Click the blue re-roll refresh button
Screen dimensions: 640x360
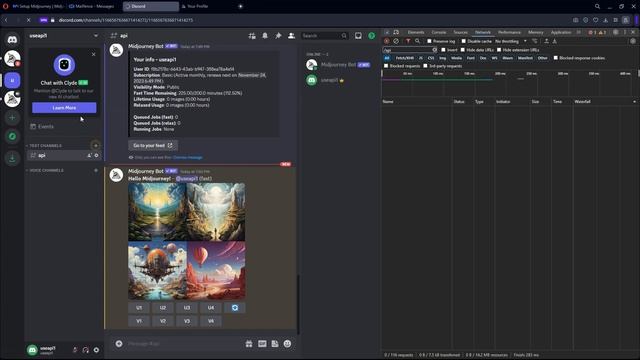(x=235, y=308)
